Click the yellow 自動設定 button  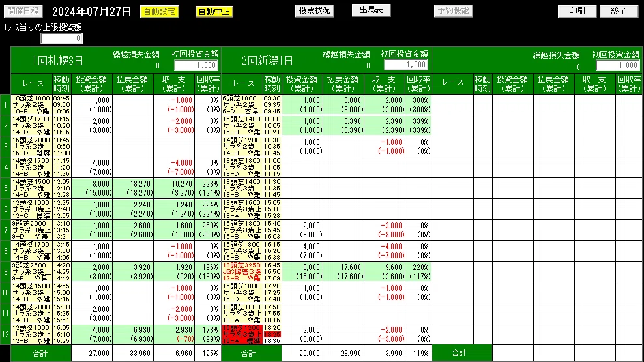[159, 12]
